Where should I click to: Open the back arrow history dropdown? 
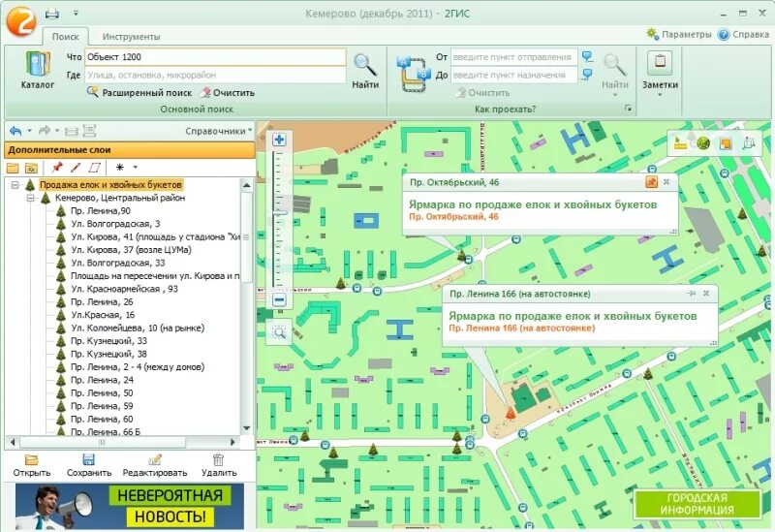pos(29,131)
